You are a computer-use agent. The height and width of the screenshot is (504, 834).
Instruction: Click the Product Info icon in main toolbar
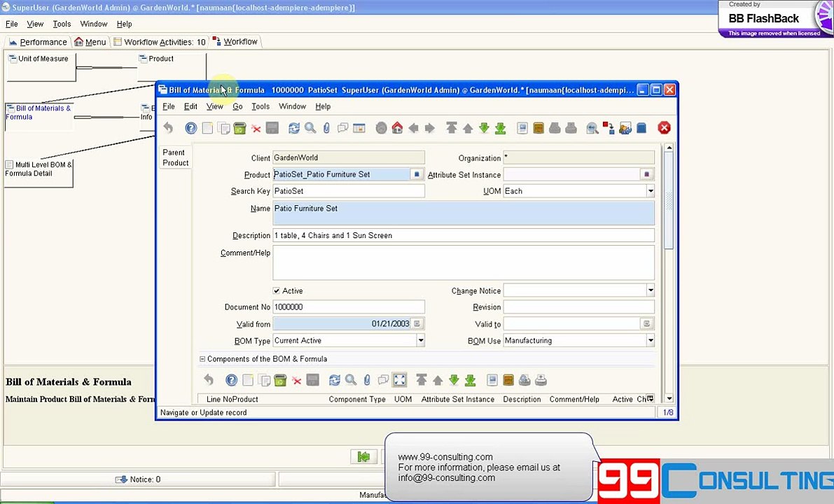click(641, 128)
